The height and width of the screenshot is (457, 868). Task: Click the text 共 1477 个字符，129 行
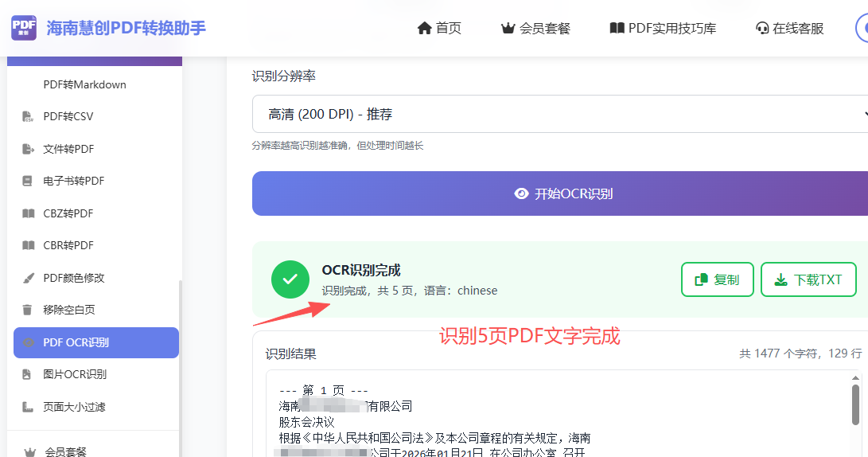[800, 353]
